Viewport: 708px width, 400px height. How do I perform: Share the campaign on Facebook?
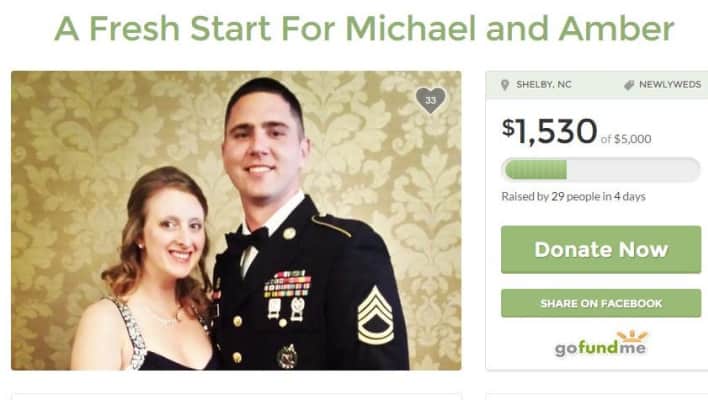point(601,303)
